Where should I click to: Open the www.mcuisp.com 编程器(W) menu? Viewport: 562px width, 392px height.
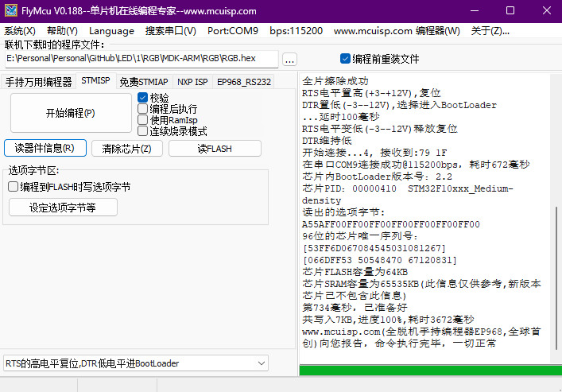[x=397, y=31]
